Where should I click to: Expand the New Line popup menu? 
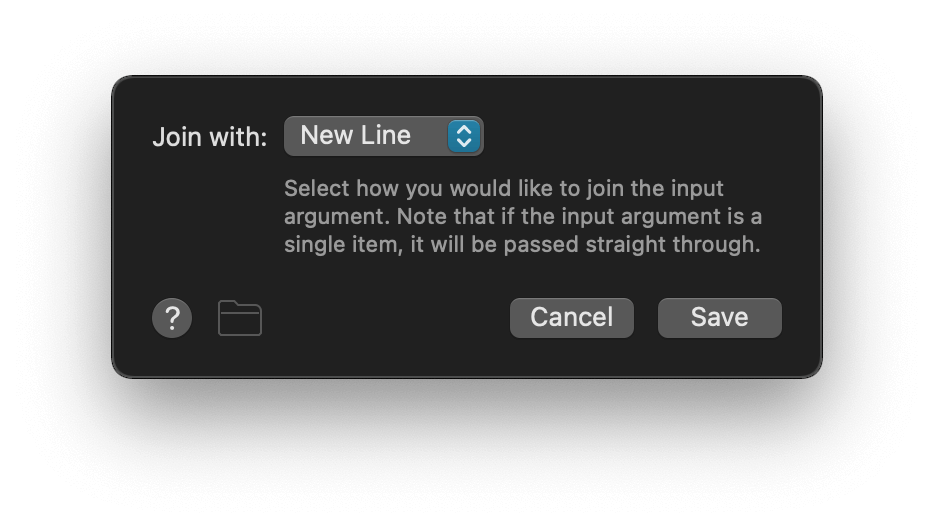pos(383,136)
